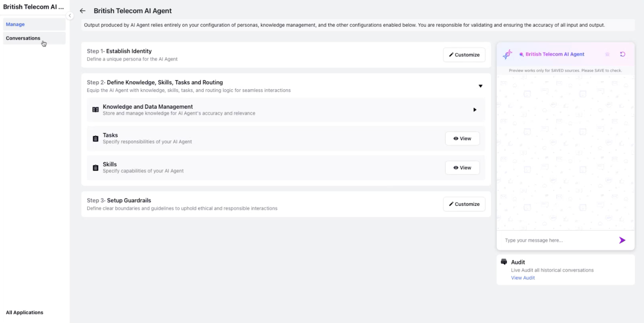Customize the Establish Identity step
Viewport: 644px width, 323px height.
tap(464, 55)
